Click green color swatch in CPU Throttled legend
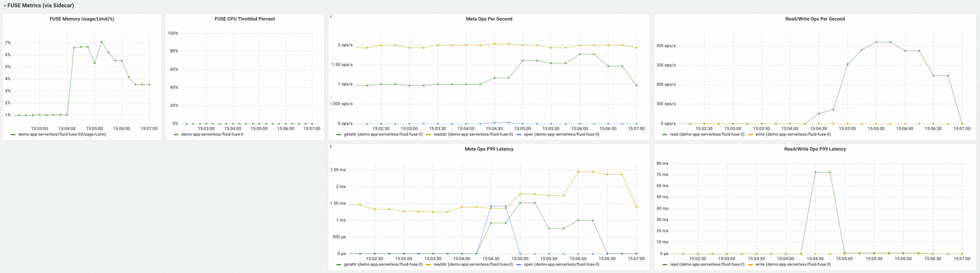This screenshot has width=980, height=273. 176,134
